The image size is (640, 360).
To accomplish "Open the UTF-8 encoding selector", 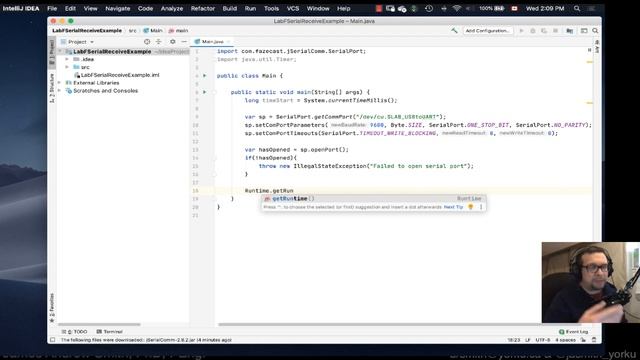I will tap(542, 340).
